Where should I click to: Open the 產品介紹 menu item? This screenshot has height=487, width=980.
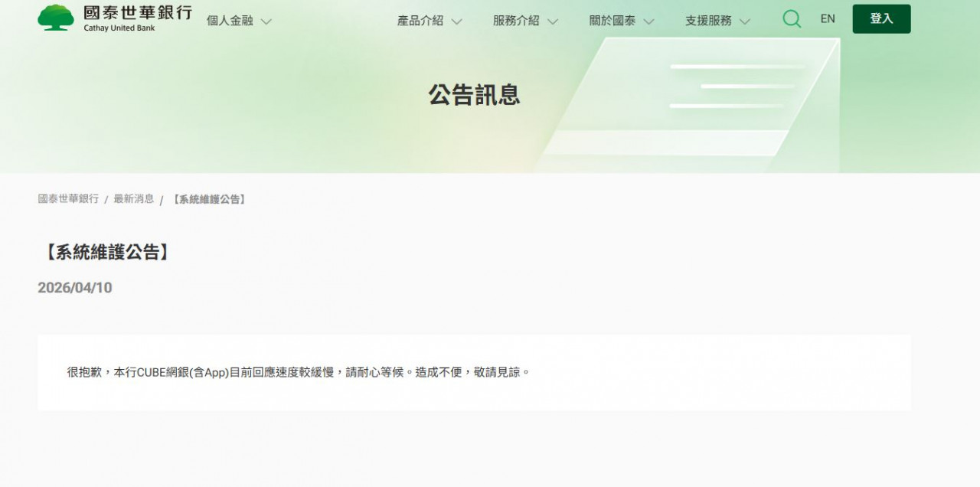[420, 21]
